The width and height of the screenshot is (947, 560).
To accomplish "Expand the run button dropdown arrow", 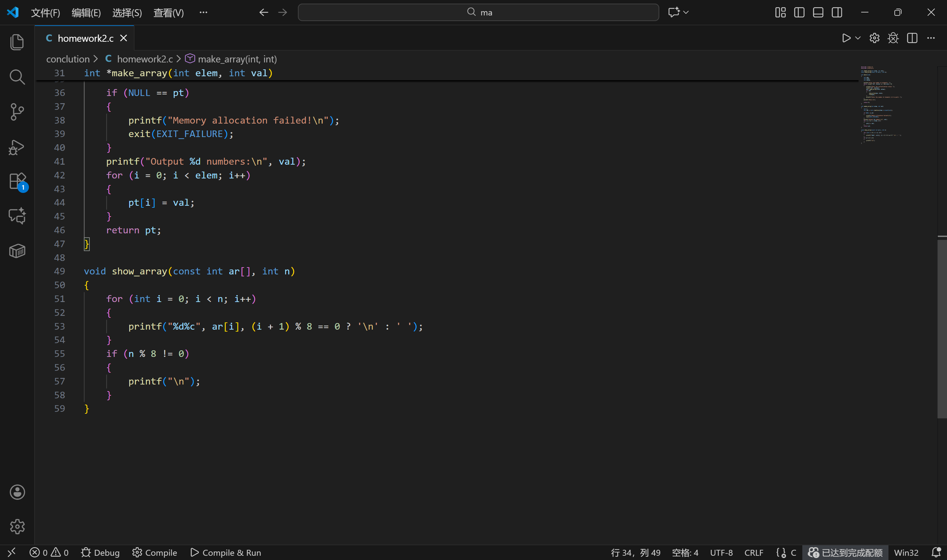I will pyautogui.click(x=858, y=38).
